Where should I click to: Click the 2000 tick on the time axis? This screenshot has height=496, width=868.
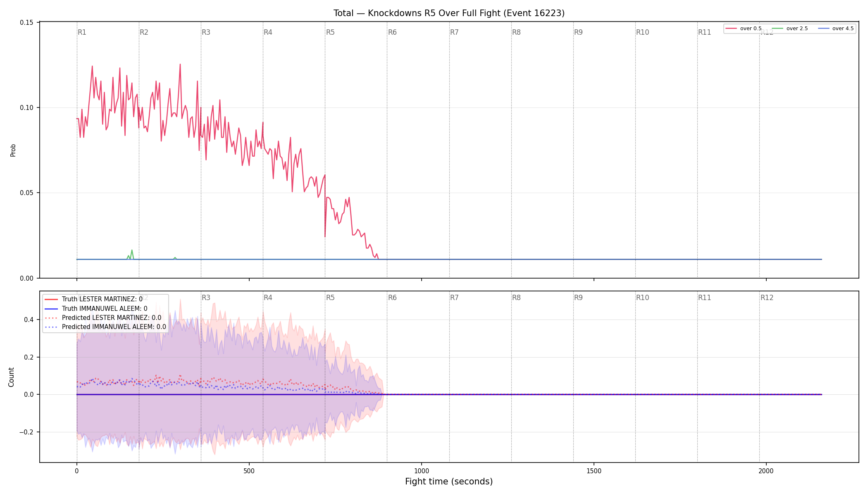coord(766,471)
